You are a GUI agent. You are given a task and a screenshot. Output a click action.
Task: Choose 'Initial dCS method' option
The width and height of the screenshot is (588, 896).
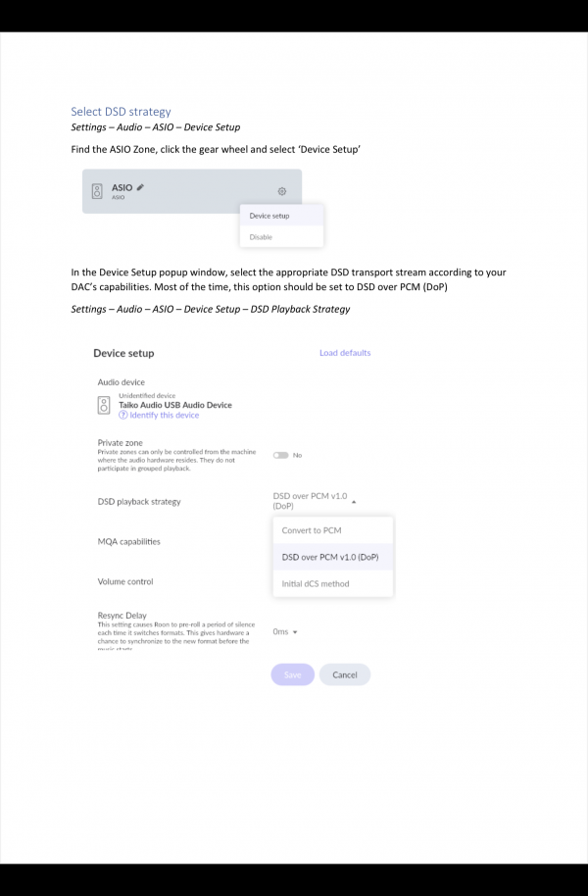(316, 583)
